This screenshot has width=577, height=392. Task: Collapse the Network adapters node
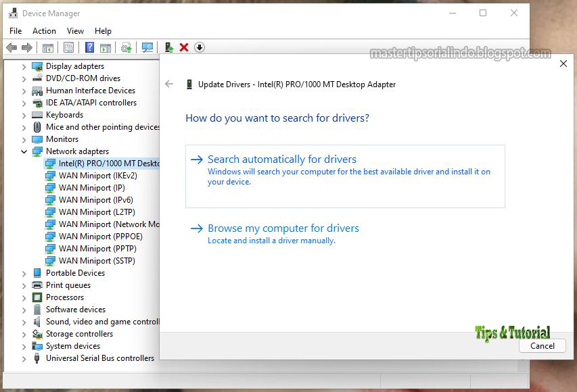coord(24,151)
